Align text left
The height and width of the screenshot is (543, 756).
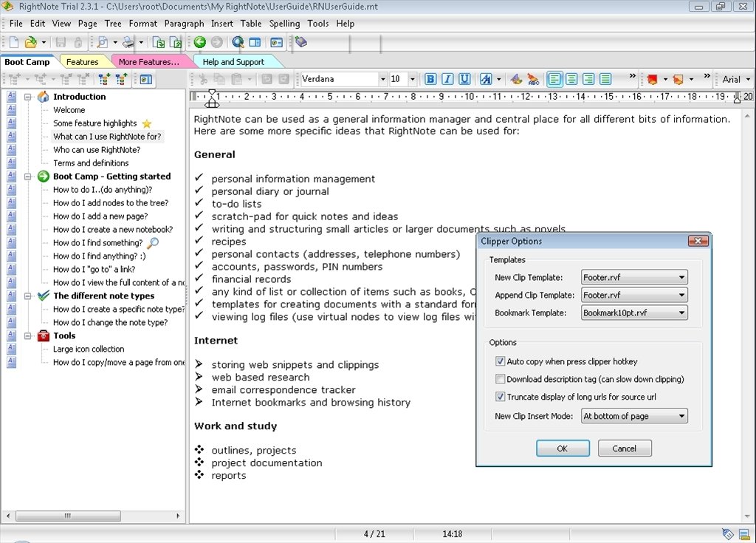pyautogui.click(x=554, y=79)
